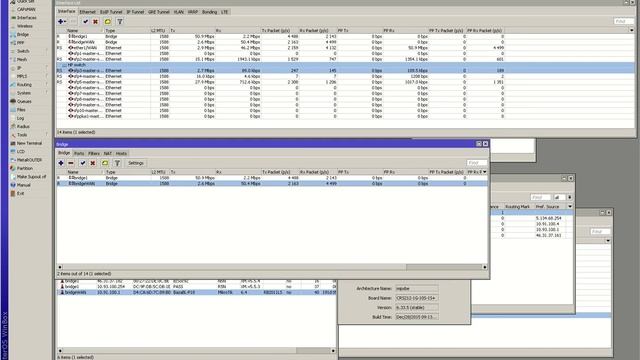
Task: Select the bridgeWAN neighbor row at bottom
Action: (196, 292)
